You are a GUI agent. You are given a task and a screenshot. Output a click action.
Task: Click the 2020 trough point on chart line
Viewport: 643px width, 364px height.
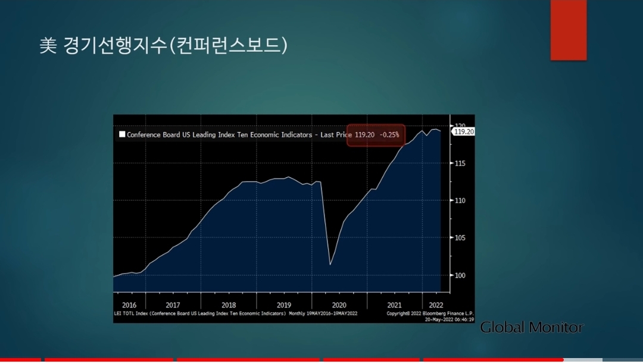[330, 265]
